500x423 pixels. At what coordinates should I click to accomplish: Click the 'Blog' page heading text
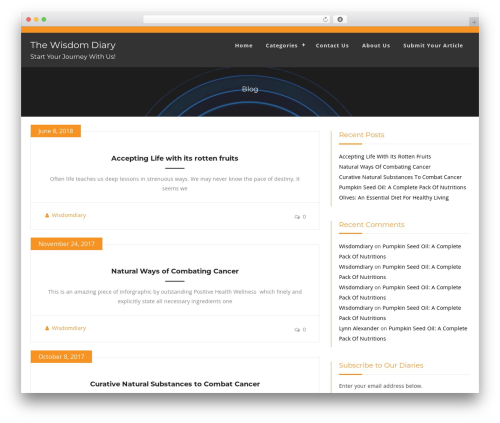coord(250,89)
